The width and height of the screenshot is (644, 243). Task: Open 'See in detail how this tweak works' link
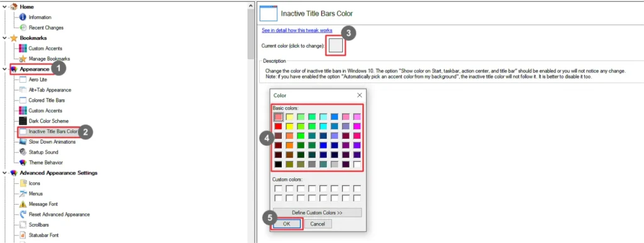point(297,30)
